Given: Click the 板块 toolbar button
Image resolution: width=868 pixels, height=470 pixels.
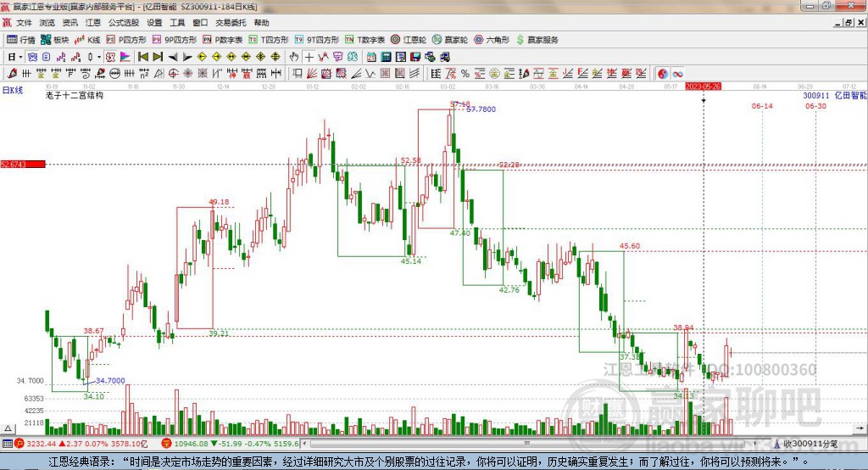Looking at the screenshot, I should pos(55,40).
